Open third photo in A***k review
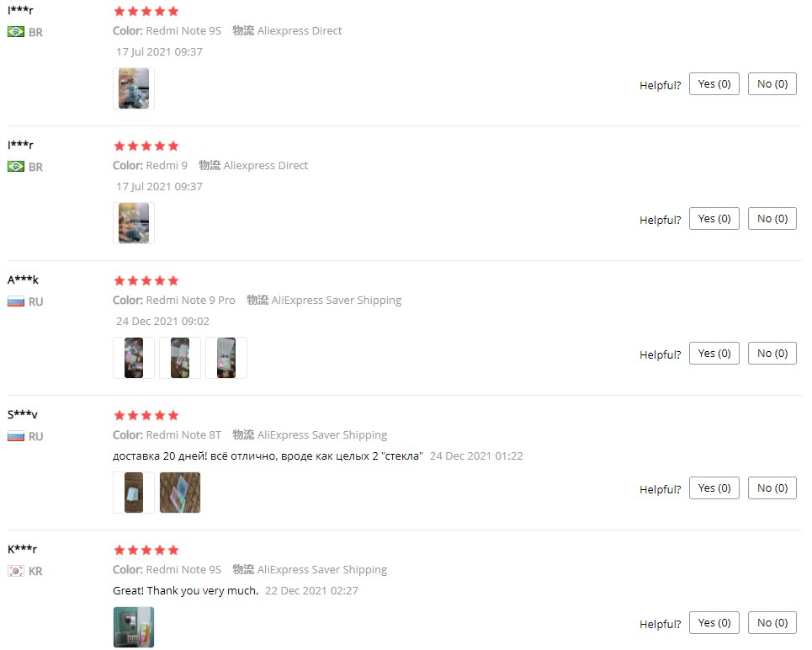The image size is (812, 650). pyautogui.click(x=226, y=358)
